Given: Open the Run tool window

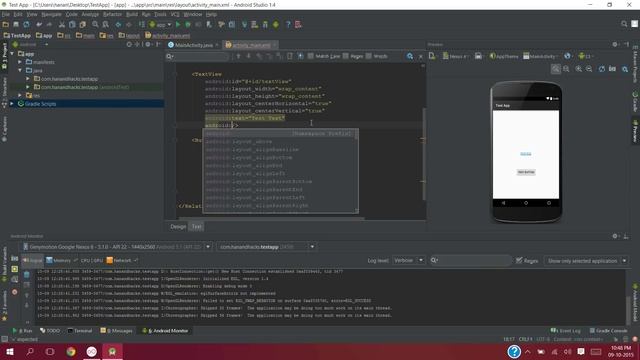Looking at the screenshot, I should click(x=22, y=331).
